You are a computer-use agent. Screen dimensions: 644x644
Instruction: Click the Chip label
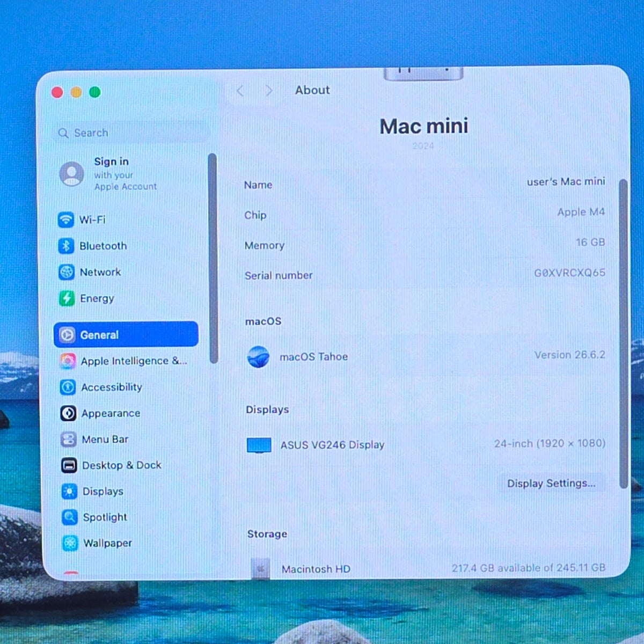[x=255, y=215]
